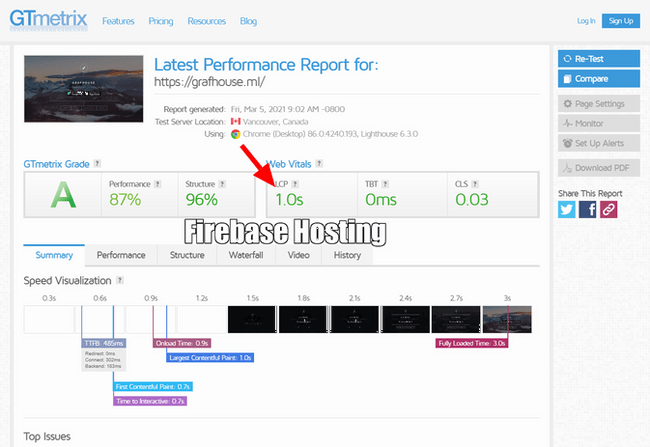Click help icon beside Performance score

coord(158,184)
